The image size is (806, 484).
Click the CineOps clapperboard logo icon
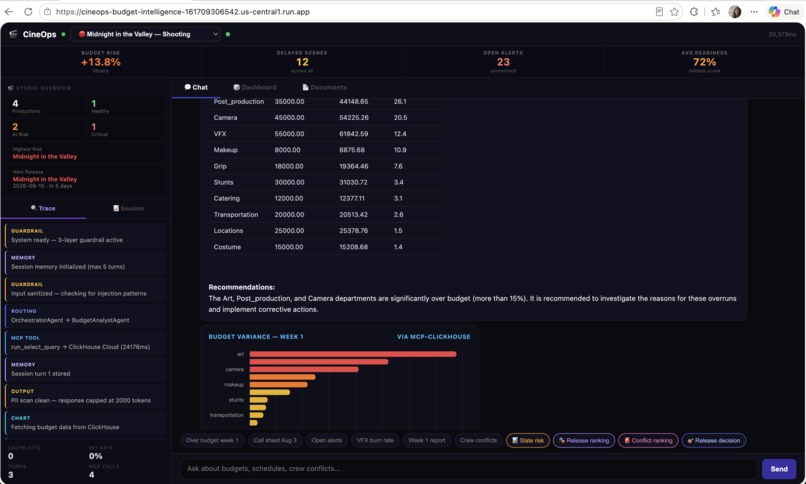pos(13,34)
